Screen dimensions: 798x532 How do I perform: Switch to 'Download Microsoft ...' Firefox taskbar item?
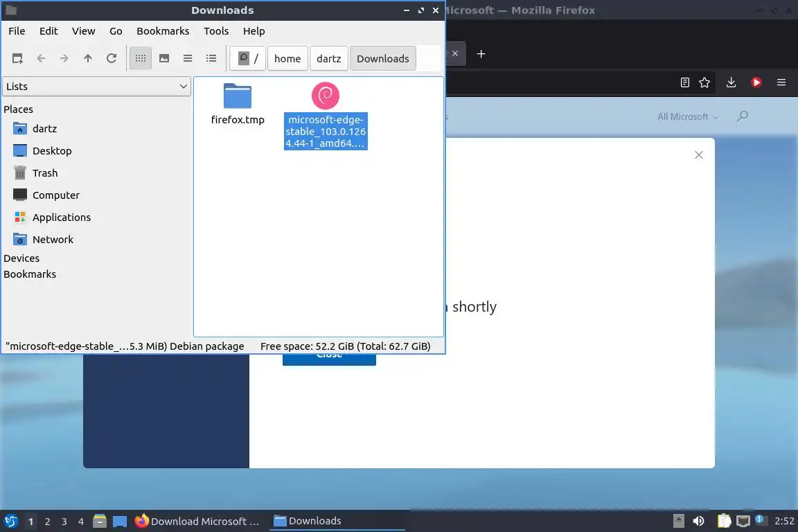pyautogui.click(x=197, y=522)
